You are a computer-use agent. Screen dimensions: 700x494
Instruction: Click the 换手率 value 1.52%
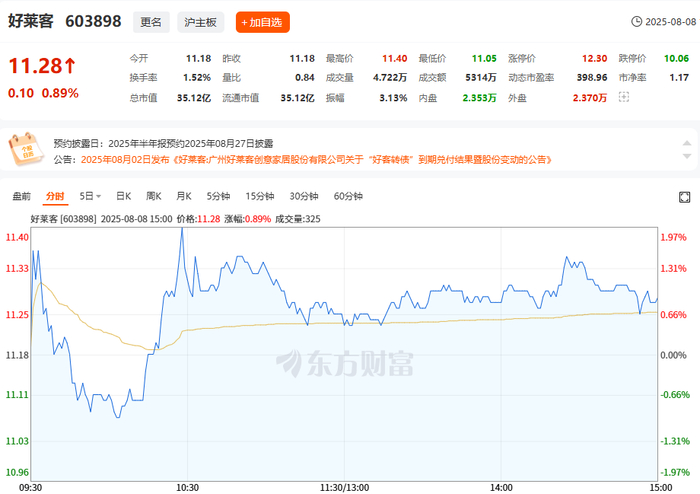point(197,78)
